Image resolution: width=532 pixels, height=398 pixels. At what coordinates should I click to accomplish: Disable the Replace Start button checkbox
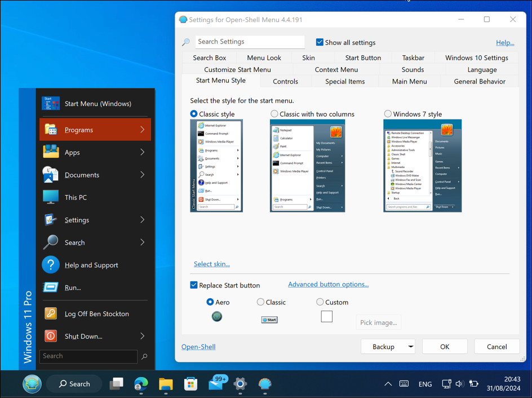(194, 285)
